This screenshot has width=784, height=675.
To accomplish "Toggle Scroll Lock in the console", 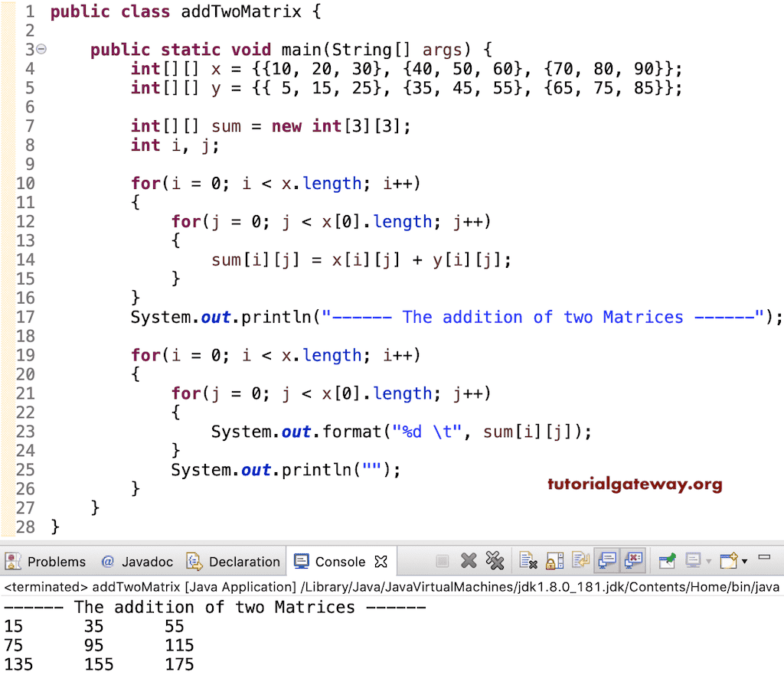I will pyautogui.click(x=551, y=559).
